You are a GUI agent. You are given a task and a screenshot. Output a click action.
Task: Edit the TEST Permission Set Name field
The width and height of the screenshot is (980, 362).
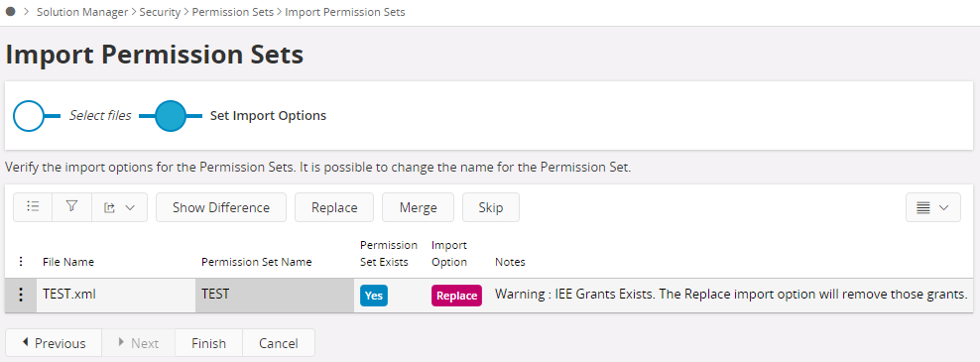pos(275,296)
